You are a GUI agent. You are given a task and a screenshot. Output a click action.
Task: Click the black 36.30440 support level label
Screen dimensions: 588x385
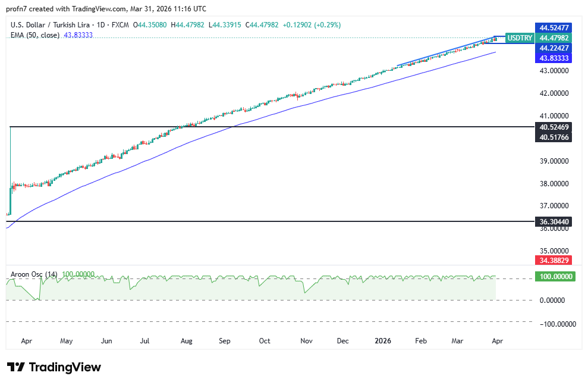(555, 221)
